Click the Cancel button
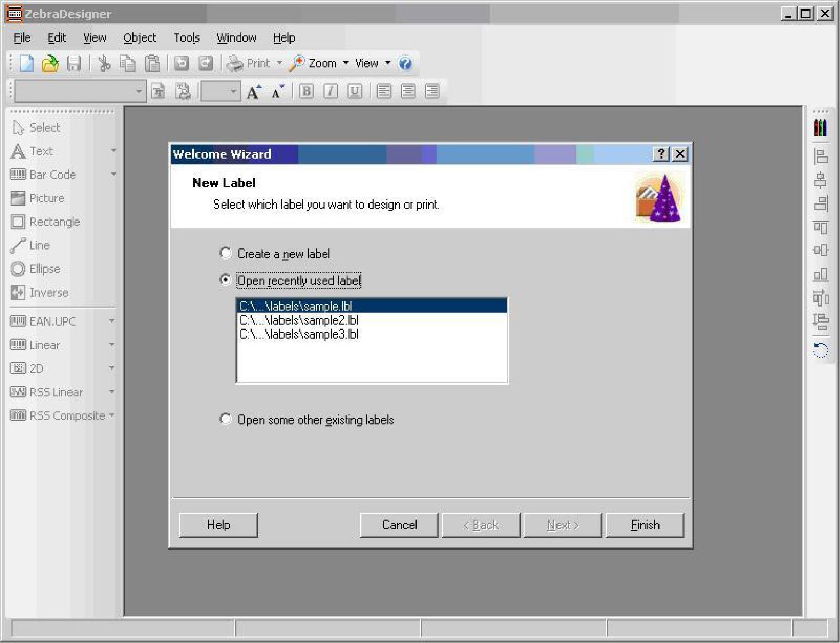The width and height of the screenshot is (840, 643). click(x=399, y=525)
